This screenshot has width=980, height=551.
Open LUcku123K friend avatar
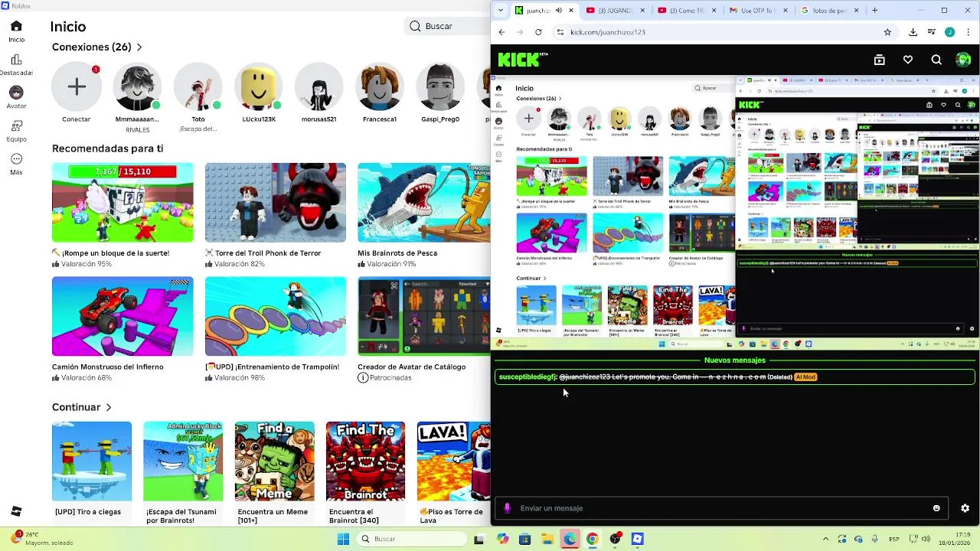[x=258, y=86]
